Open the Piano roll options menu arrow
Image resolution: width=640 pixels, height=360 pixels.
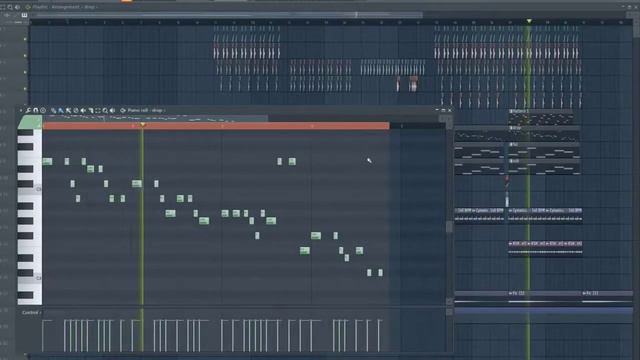tap(21, 110)
